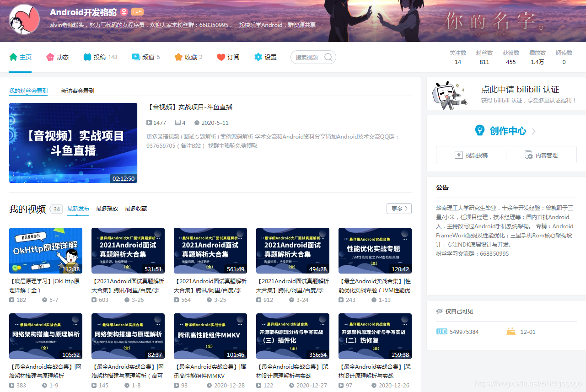The width and height of the screenshot is (586, 392).
Task: Open 点此申请 bilibili 认证 link
Action: [520, 90]
